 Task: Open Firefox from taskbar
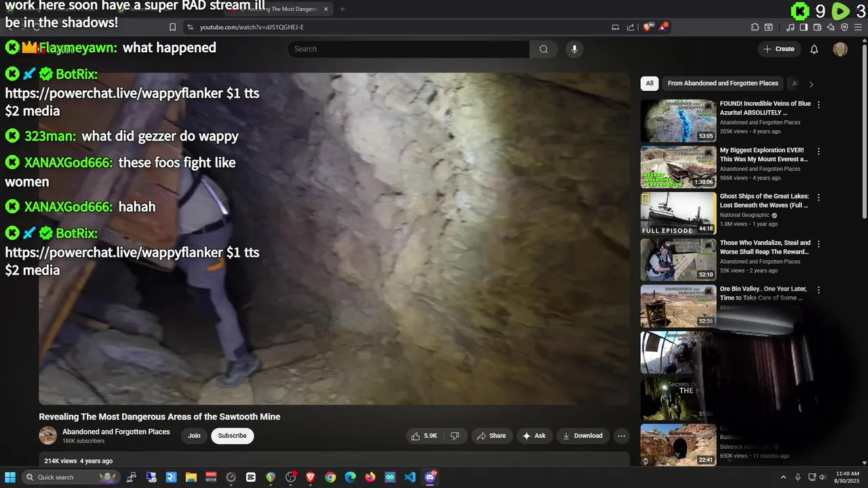click(x=370, y=477)
